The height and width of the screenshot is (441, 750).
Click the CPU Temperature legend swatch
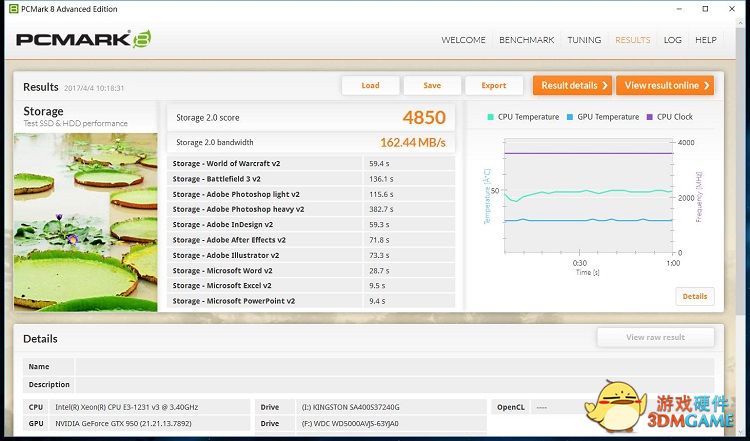(490, 117)
